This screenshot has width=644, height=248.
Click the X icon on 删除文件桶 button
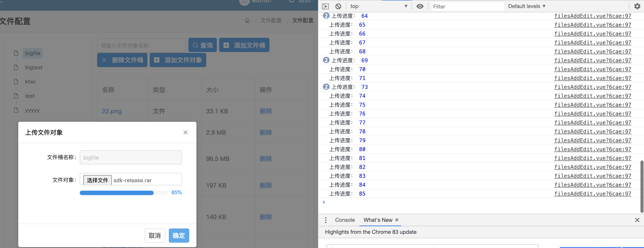[x=104, y=60]
